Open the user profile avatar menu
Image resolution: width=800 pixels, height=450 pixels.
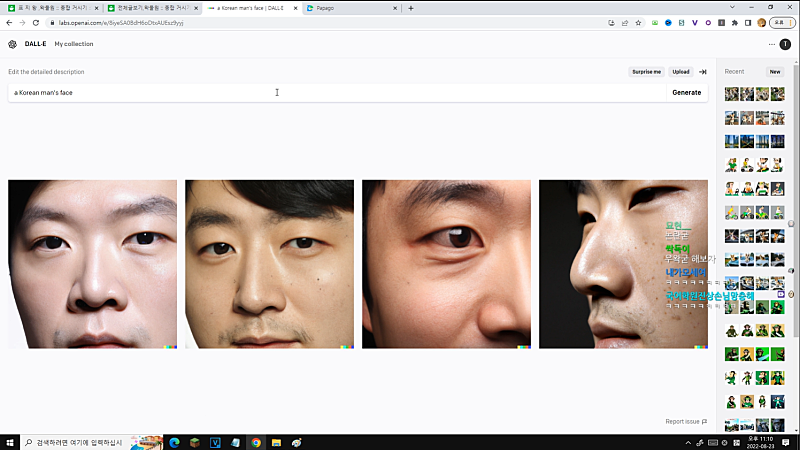point(785,44)
